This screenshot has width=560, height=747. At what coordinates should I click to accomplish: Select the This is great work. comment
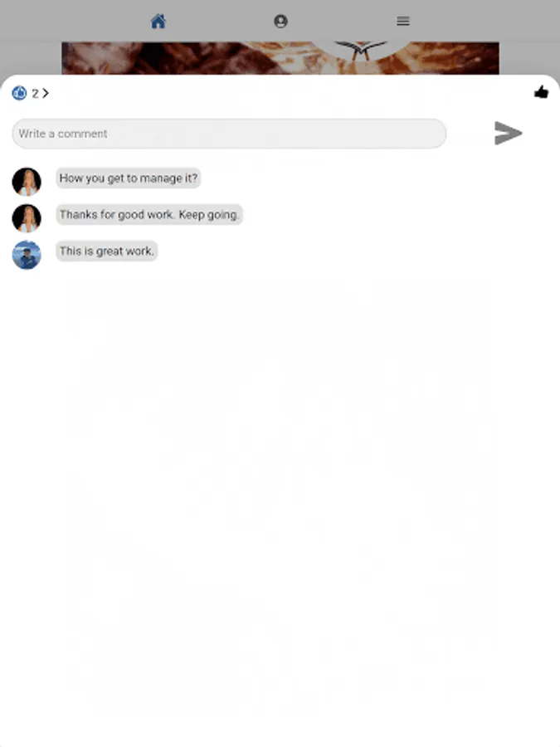pyautogui.click(x=107, y=251)
